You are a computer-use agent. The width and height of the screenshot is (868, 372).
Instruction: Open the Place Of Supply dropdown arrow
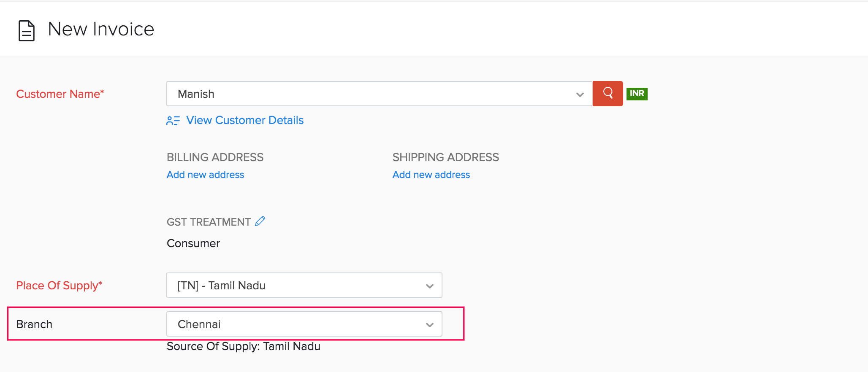pyautogui.click(x=429, y=286)
